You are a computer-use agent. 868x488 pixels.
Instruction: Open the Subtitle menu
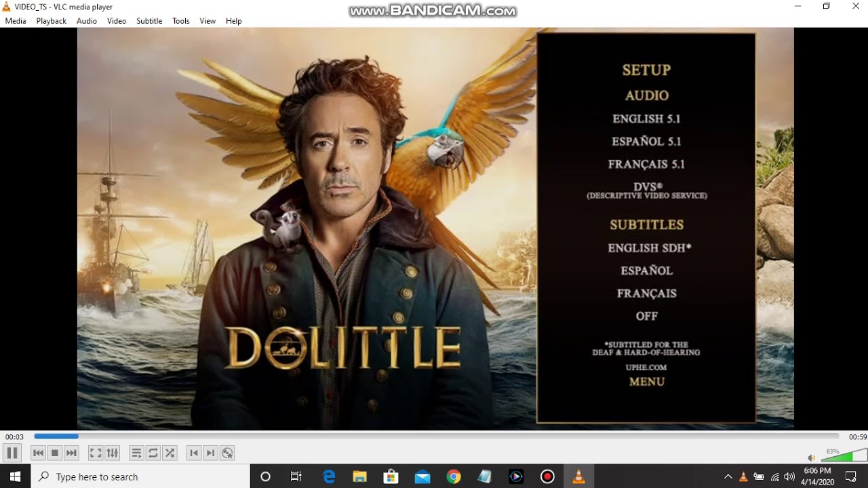(x=149, y=21)
